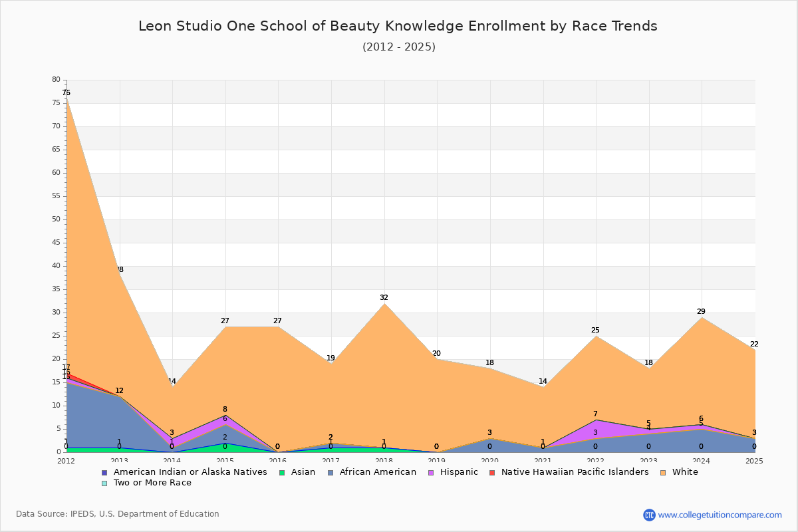
Task: Click the 2020 x-axis year label
Action: coord(489,460)
